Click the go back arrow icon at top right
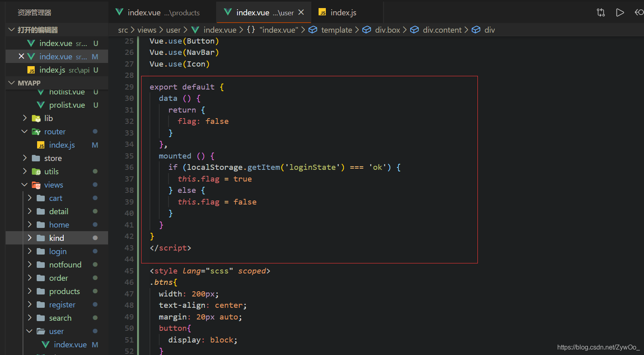 [x=639, y=13]
